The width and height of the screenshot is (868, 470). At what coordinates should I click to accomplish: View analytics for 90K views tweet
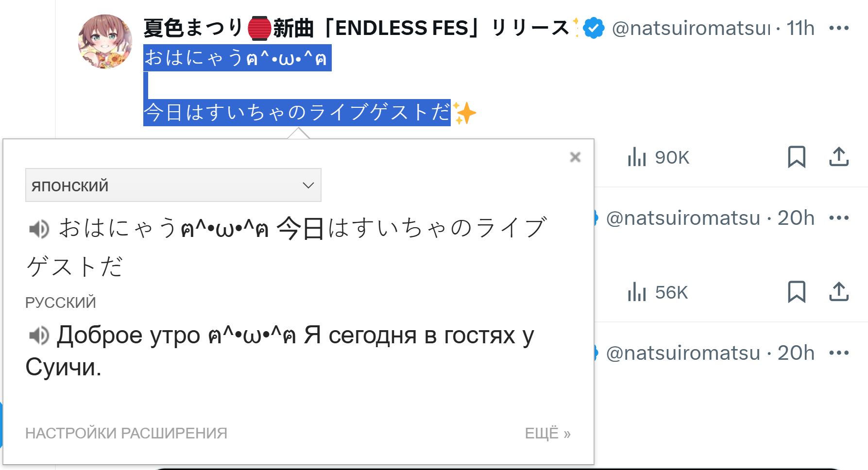point(658,157)
